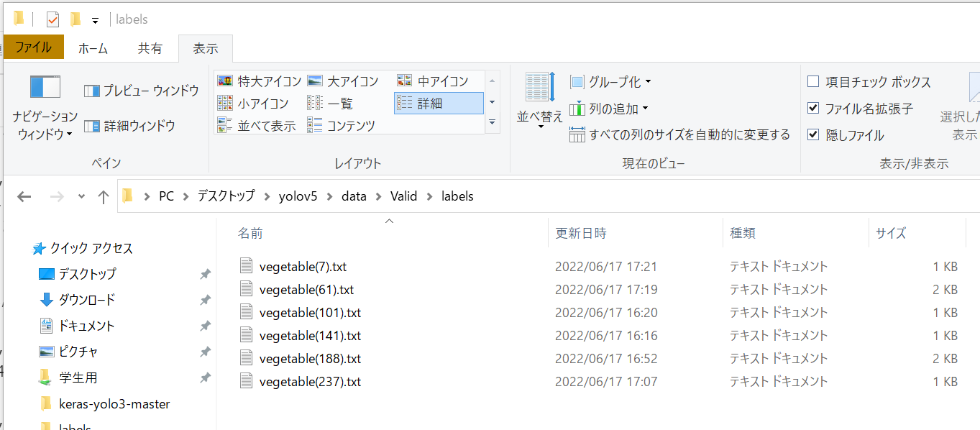Switch to the Home (ホーム) ribbon tab
980x430 pixels.
point(93,48)
